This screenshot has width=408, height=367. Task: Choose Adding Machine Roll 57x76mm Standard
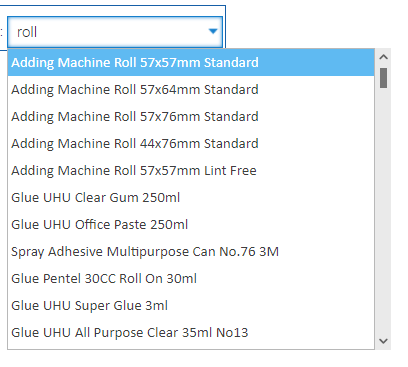click(x=191, y=116)
